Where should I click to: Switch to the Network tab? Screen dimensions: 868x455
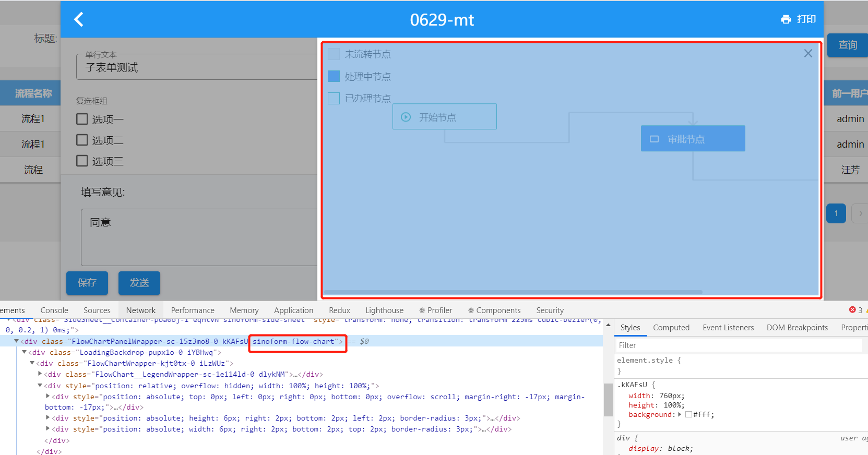[141, 310]
